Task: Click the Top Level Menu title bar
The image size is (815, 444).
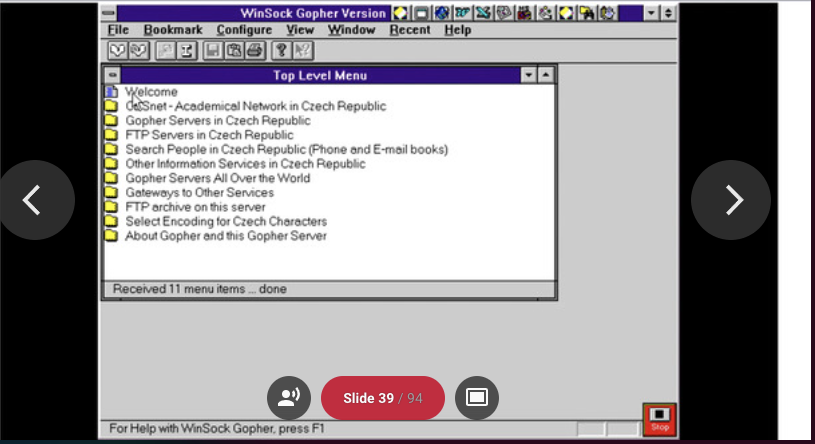Action: [320, 75]
